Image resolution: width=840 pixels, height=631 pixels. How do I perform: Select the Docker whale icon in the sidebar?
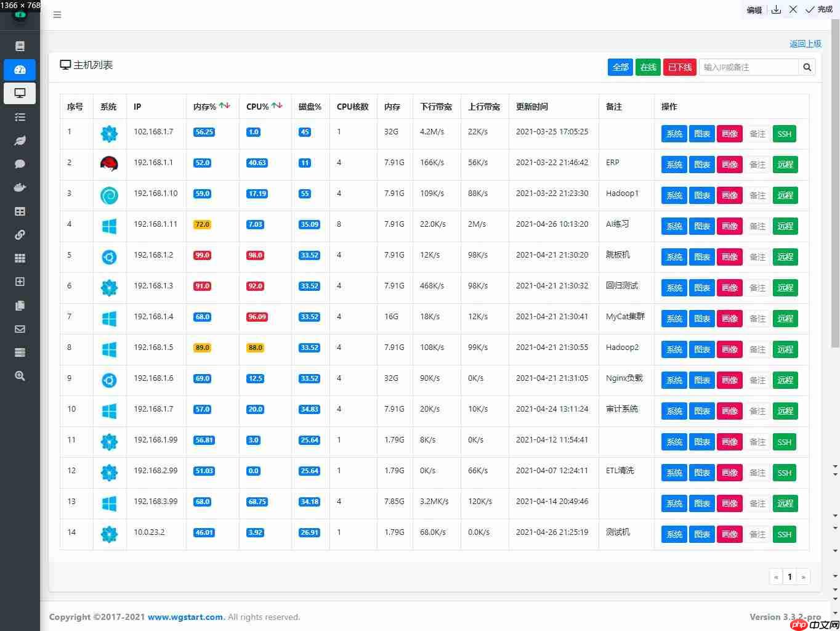tap(20, 187)
